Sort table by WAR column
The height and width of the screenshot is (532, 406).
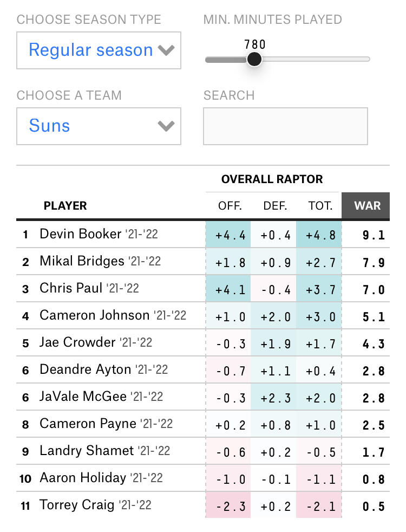pos(367,206)
